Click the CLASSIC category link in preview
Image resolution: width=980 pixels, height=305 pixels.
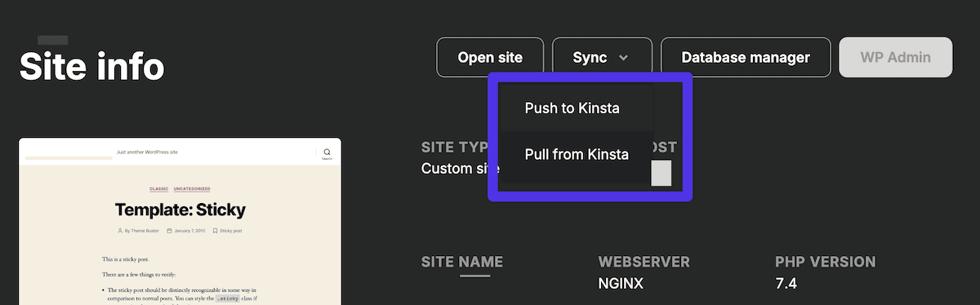point(158,188)
